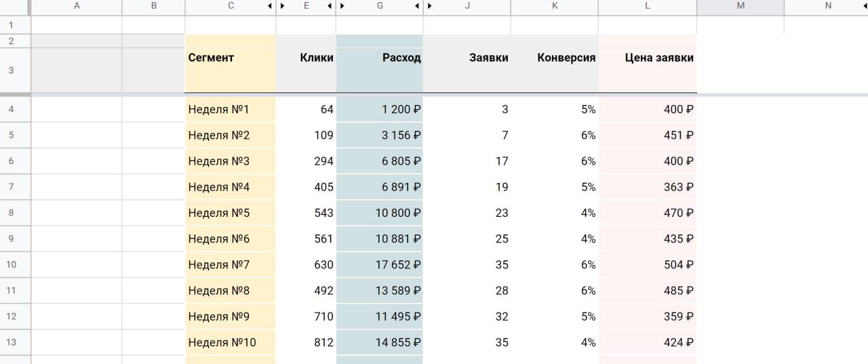Click the right unhide arrow in column E header
The height and width of the screenshot is (364, 868).
pos(330,6)
